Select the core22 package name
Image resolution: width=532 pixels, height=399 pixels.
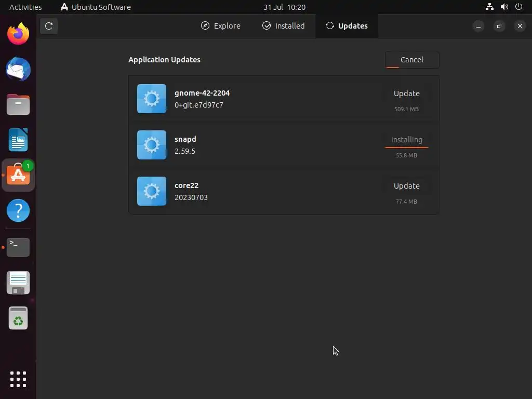point(187,185)
